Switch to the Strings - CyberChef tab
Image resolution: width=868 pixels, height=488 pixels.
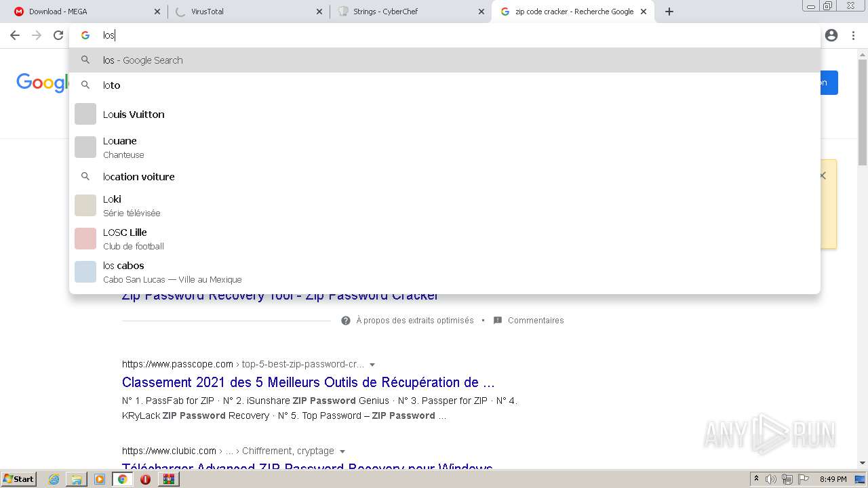pyautogui.click(x=411, y=12)
